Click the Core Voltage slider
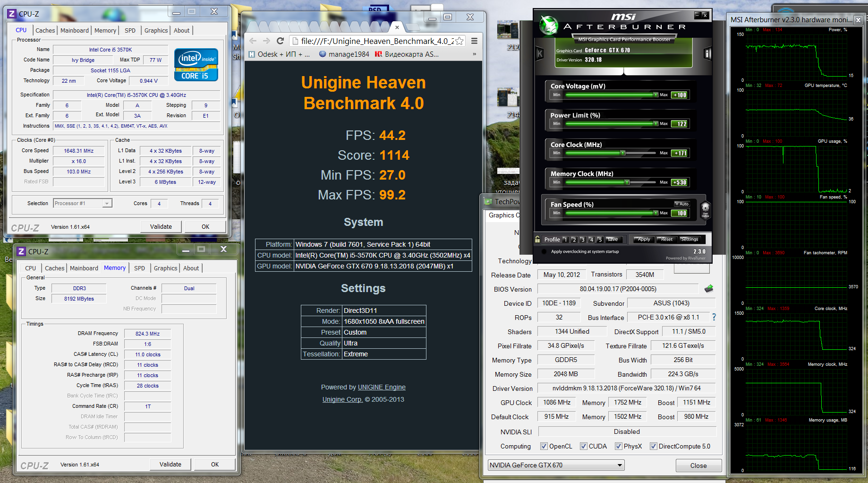Screen dimensions: 868x483 pos(612,95)
